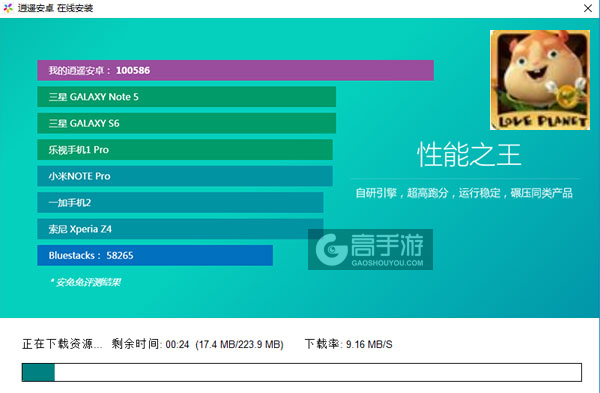Click the 自研引擎 超高跑分 description line
This screenshot has height=393, width=600.
[464, 193]
